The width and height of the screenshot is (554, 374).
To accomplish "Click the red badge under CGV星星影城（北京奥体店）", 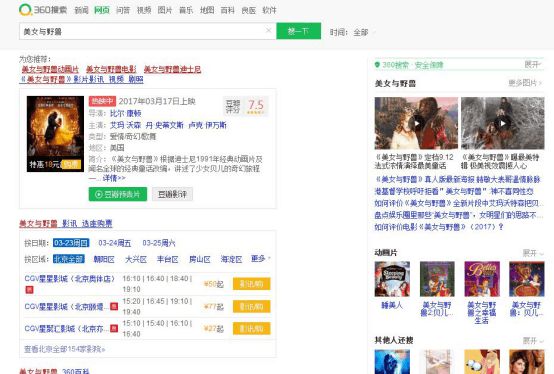I will pos(29,290).
